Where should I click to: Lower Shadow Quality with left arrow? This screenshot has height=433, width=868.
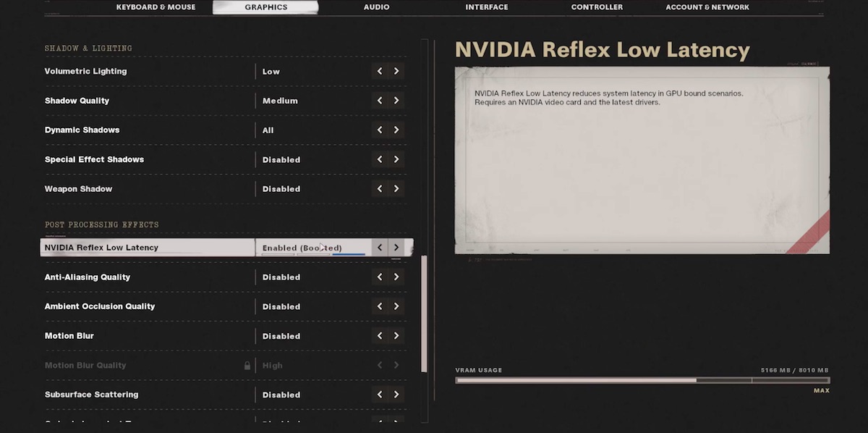point(380,101)
